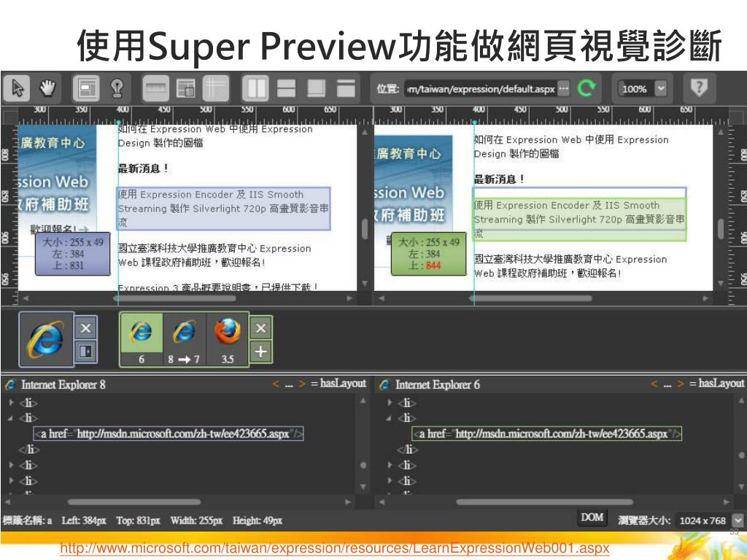Click the green highlighted Expression Encoder link in the IE 6 pane
747x560 pixels.
[x=579, y=219]
